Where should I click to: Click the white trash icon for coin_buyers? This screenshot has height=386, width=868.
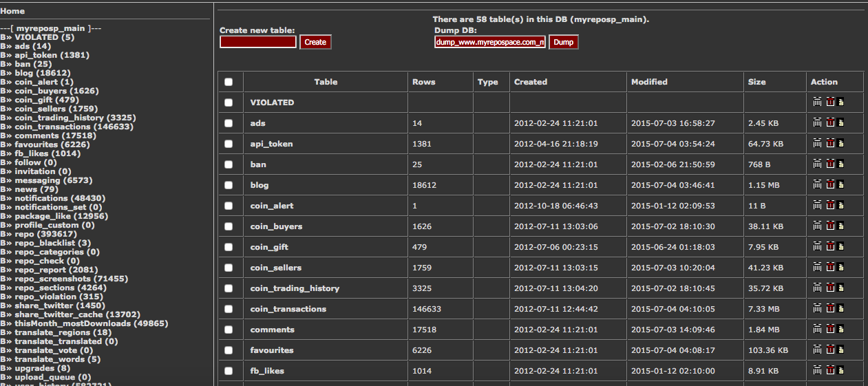coord(817,226)
